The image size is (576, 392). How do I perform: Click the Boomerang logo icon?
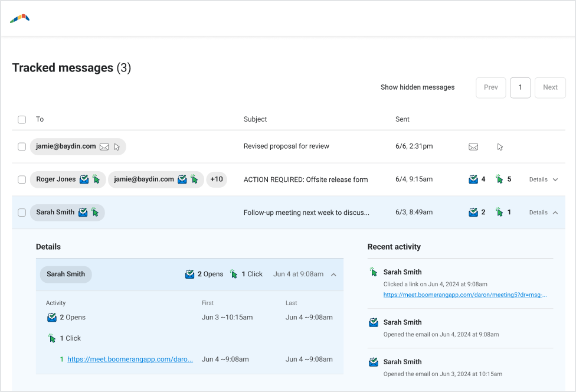click(19, 19)
